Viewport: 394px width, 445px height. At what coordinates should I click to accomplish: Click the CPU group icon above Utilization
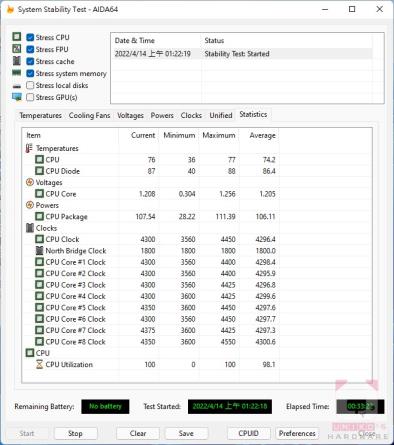30,353
